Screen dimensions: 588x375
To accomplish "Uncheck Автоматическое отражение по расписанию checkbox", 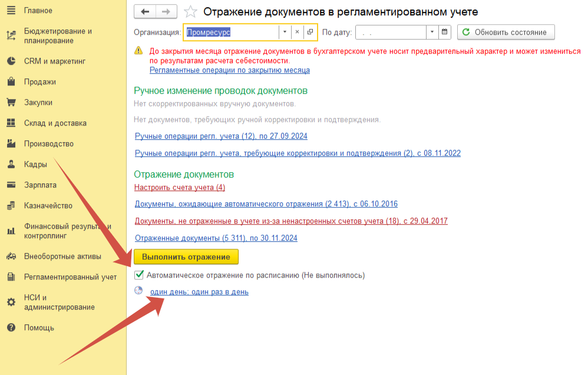I will [139, 275].
